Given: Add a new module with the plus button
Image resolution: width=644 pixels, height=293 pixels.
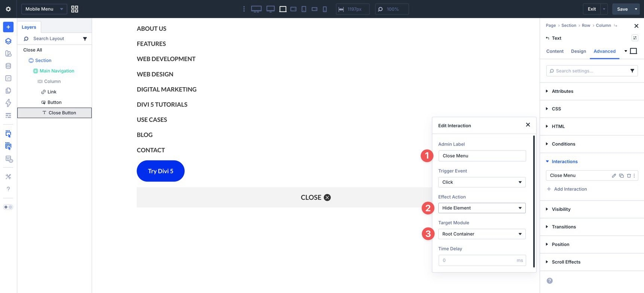Looking at the screenshot, I should point(8,27).
